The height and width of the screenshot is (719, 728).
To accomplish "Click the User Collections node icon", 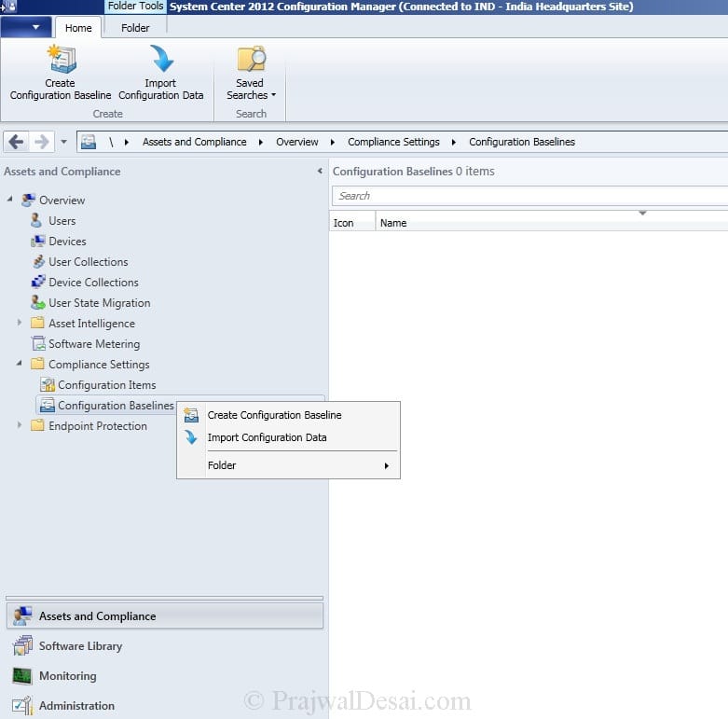I will [x=38, y=261].
